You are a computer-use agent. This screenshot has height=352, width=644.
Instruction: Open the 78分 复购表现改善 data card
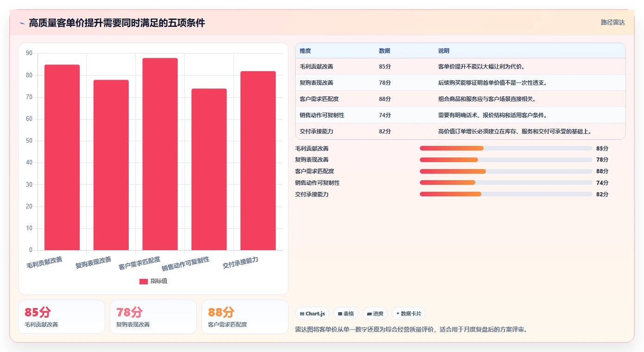point(153,317)
